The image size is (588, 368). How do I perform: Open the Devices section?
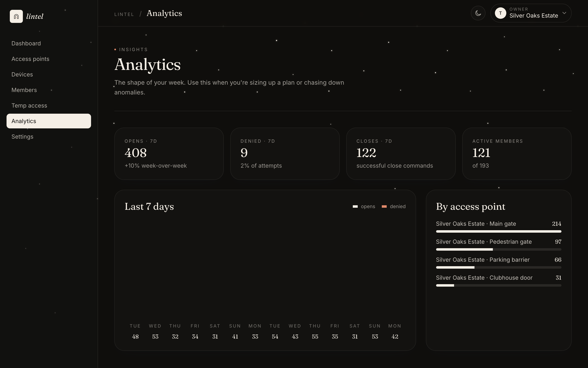(x=49, y=74)
